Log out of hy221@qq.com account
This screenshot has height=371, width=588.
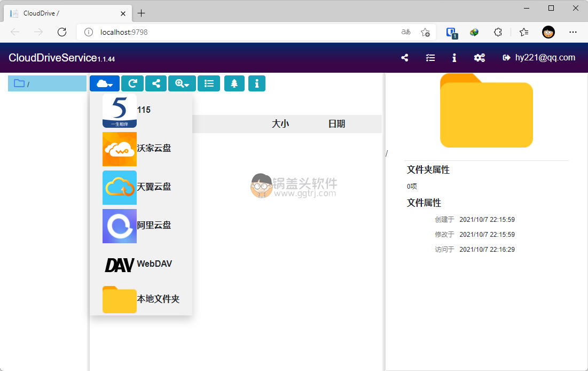pyautogui.click(x=539, y=57)
